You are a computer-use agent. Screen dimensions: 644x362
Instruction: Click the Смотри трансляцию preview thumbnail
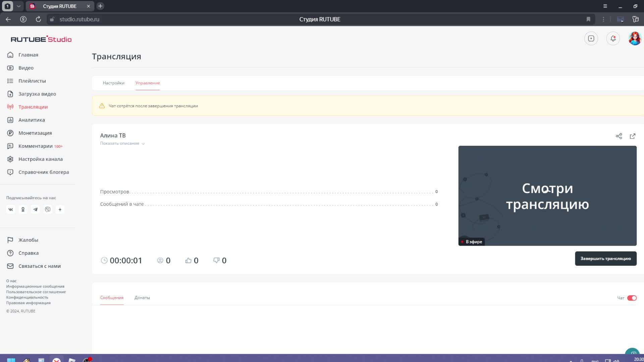pos(547,196)
